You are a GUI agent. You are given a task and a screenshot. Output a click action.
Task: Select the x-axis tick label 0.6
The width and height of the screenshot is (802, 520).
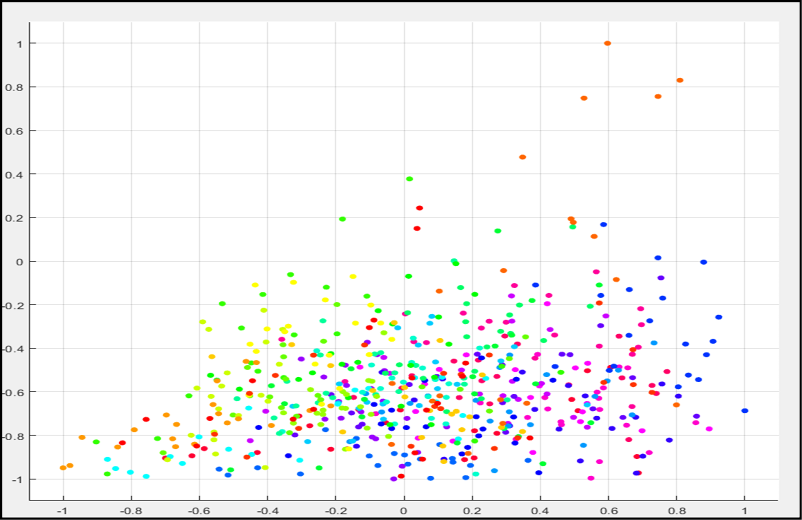(608, 510)
